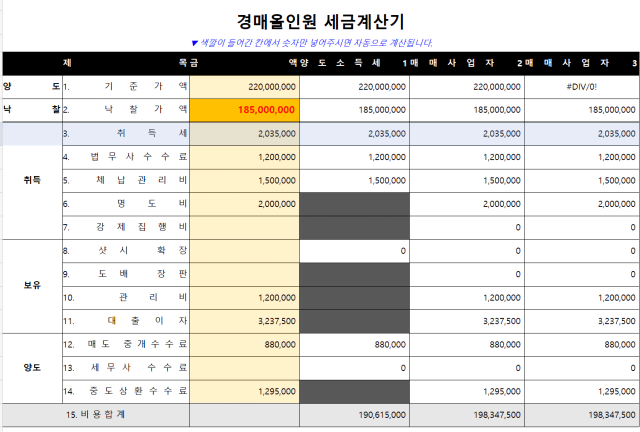Select the 양도 category cell beside rows 12-14
Viewport: 640px width, 432px height.
tap(32, 368)
